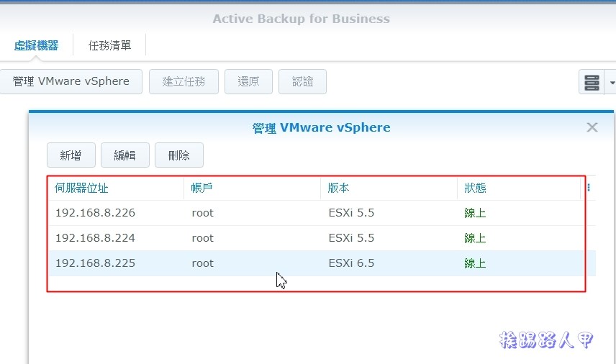The image size is (616, 364).
Task: Click the 刪除 button in dialog
Action: [179, 155]
